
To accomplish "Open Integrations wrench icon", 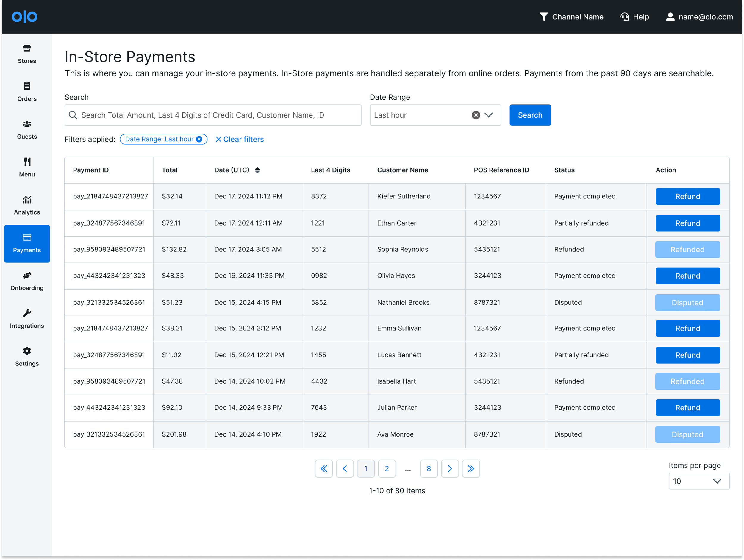I will (27, 313).
